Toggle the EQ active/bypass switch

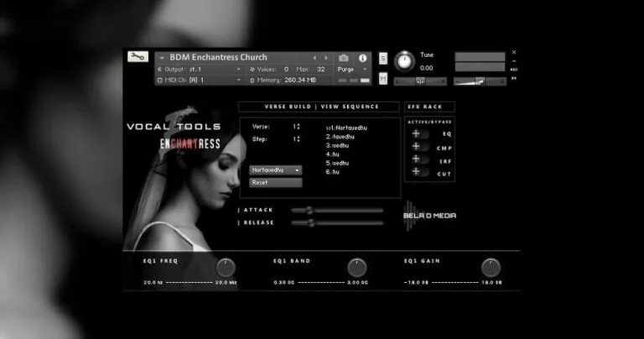pos(421,134)
